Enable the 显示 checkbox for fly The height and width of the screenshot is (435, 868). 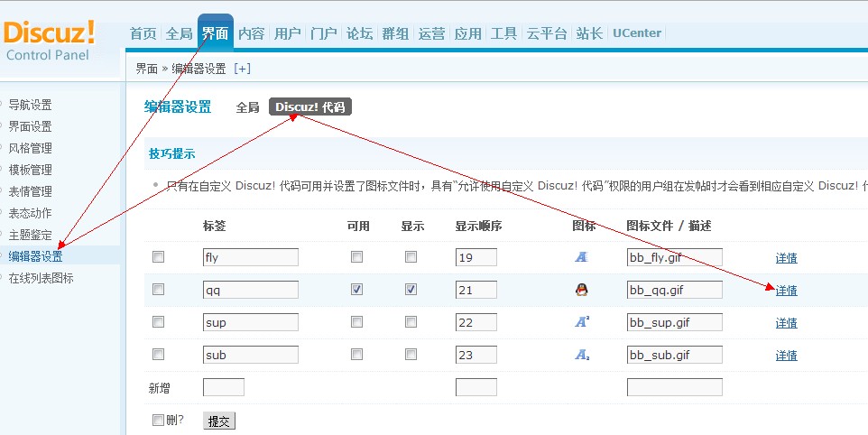click(411, 257)
